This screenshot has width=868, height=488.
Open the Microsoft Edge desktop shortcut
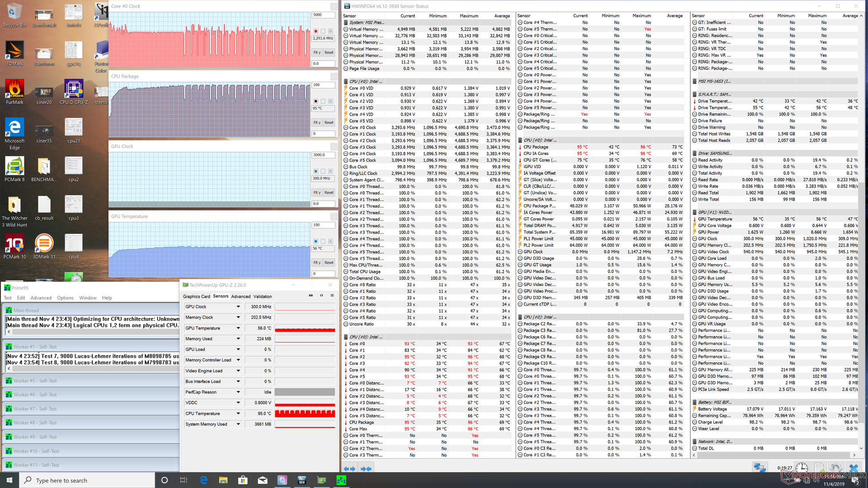coord(14,134)
